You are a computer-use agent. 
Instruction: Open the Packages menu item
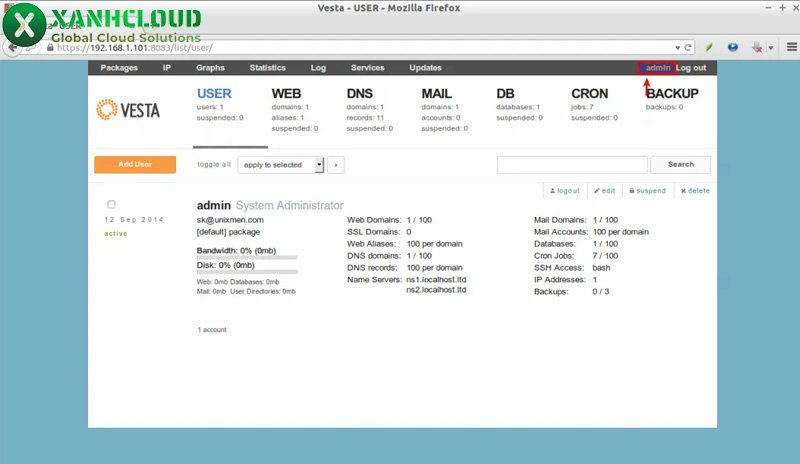pyautogui.click(x=119, y=68)
